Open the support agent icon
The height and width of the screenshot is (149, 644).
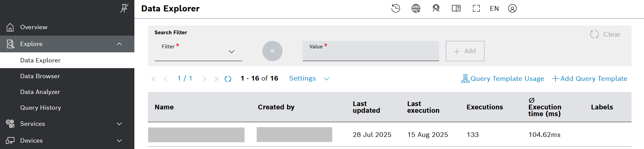coord(436,8)
